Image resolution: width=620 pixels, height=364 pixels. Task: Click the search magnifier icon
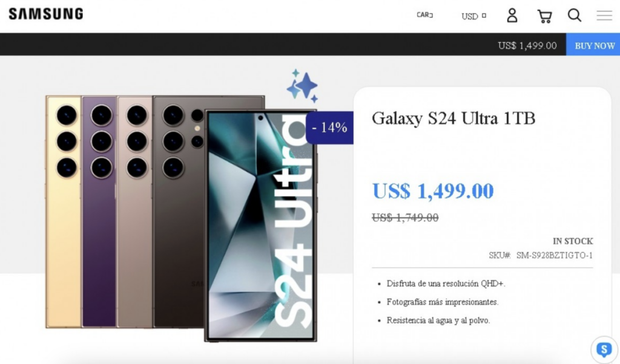click(x=574, y=15)
